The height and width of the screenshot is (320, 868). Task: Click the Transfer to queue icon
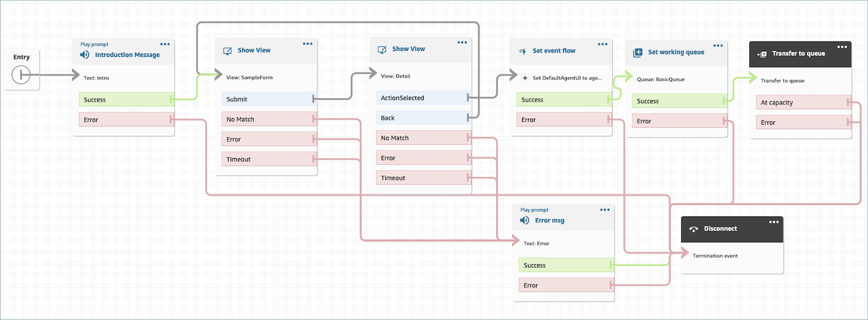(762, 54)
